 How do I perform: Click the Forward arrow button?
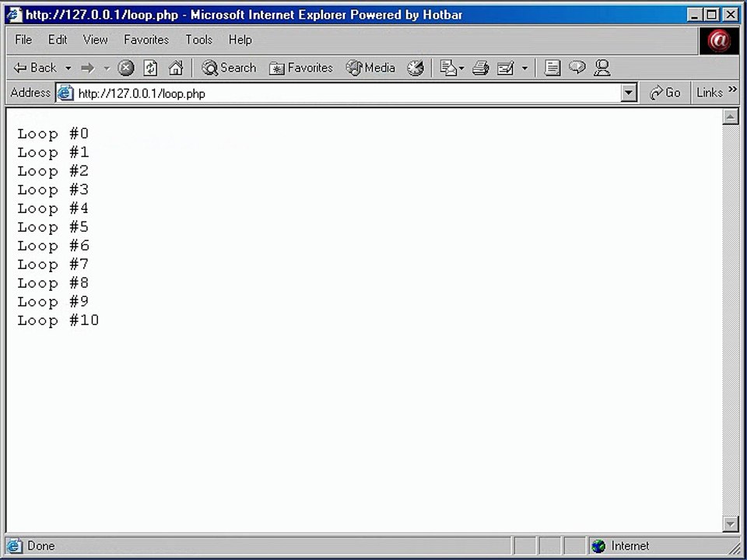pyautogui.click(x=88, y=68)
